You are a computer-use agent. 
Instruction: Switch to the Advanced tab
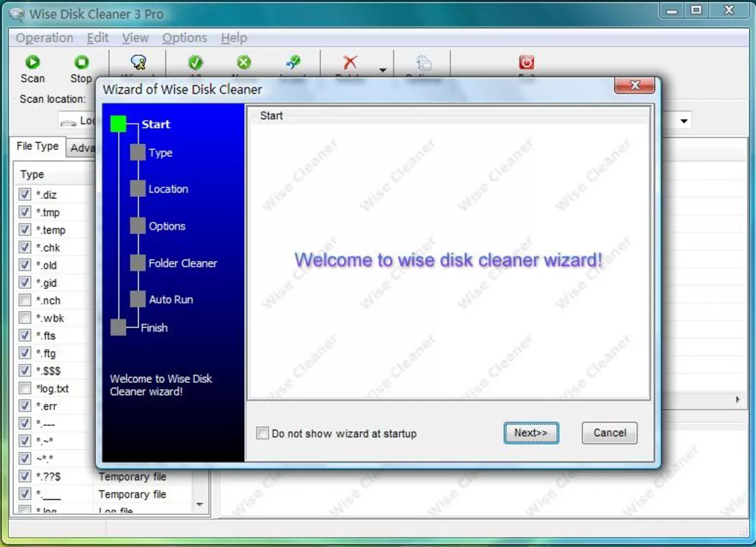[x=82, y=148]
